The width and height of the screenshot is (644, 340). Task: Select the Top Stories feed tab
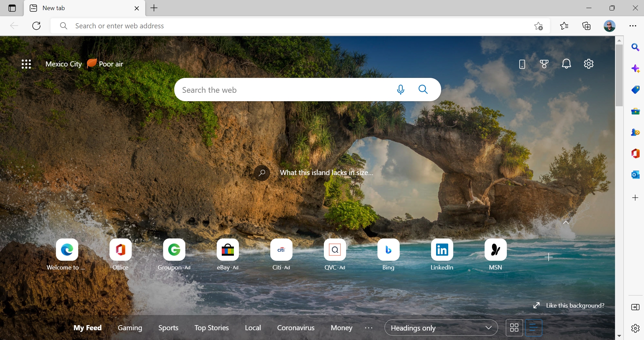point(211,328)
